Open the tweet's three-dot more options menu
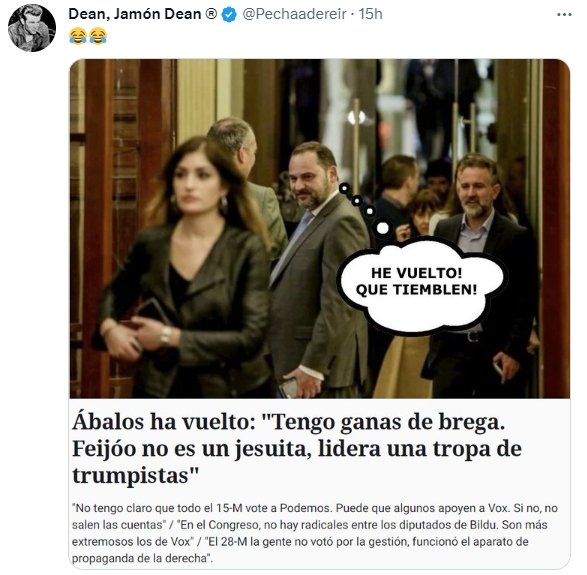This screenshot has height=575, width=587. point(564,15)
